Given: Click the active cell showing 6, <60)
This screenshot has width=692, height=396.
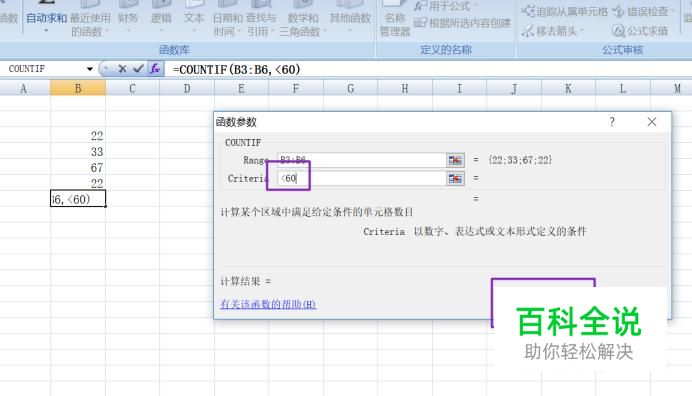Looking at the screenshot, I should click(78, 199).
